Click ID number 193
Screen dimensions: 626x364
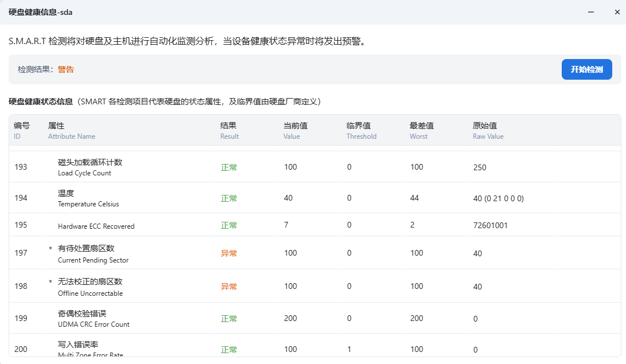(21, 167)
